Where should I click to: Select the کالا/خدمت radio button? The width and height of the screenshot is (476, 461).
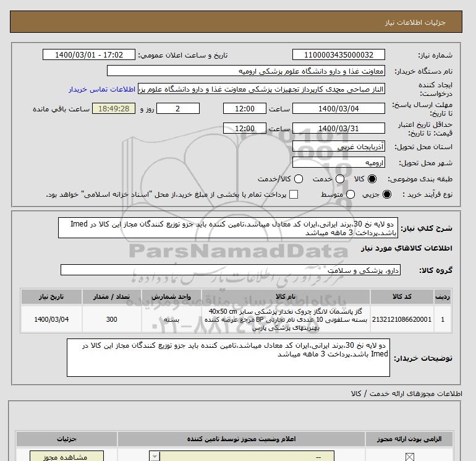pyautogui.click(x=299, y=179)
